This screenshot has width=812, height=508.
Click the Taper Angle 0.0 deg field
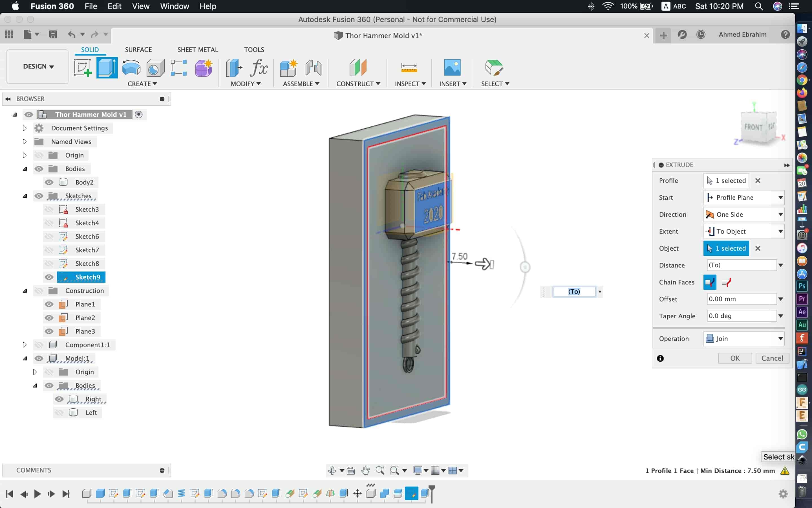pyautogui.click(x=742, y=316)
